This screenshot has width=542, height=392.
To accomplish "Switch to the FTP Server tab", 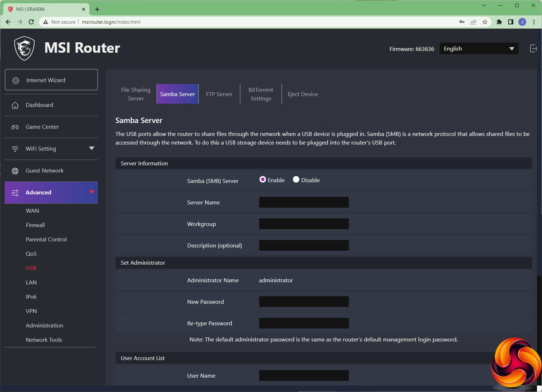I will coord(219,94).
